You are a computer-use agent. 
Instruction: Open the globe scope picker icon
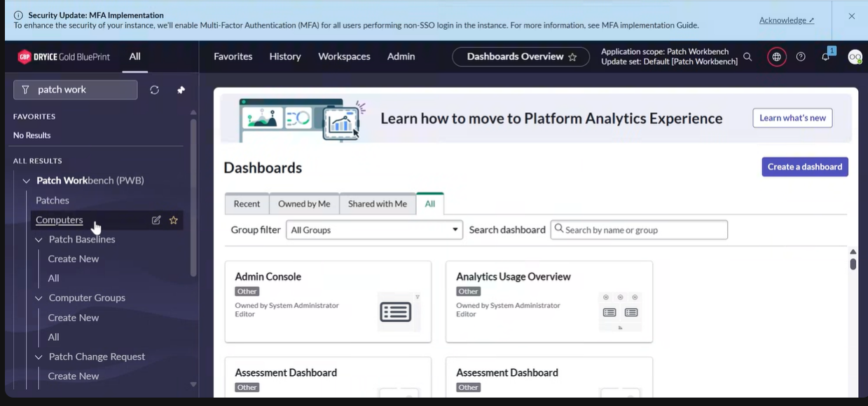tap(776, 57)
